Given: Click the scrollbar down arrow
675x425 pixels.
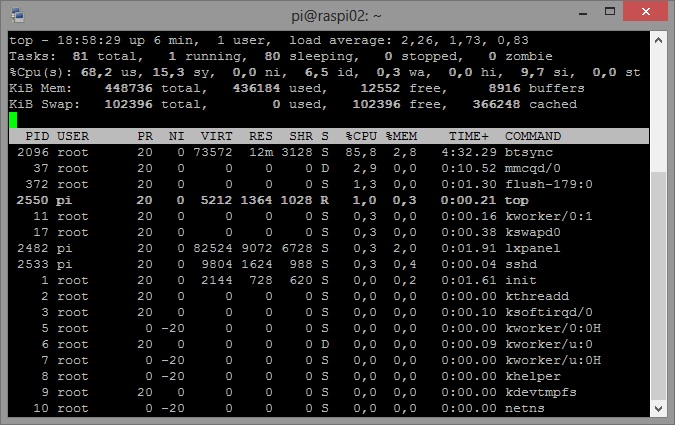Looking at the screenshot, I should pos(658,408).
